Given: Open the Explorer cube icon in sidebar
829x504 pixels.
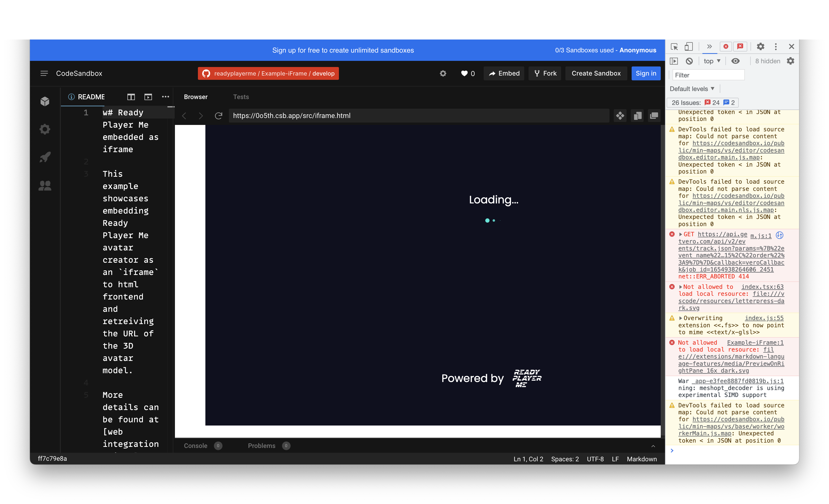Looking at the screenshot, I should (x=45, y=101).
